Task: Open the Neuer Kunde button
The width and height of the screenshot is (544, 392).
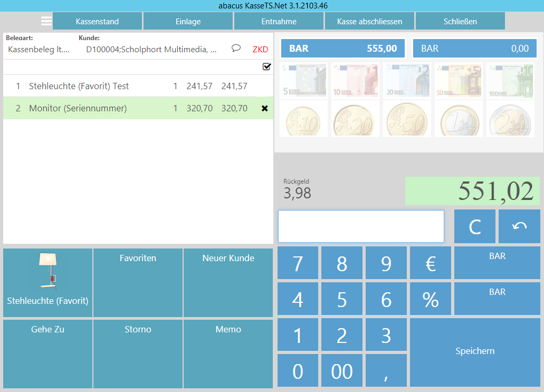Action: pyautogui.click(x=228, y=283)
